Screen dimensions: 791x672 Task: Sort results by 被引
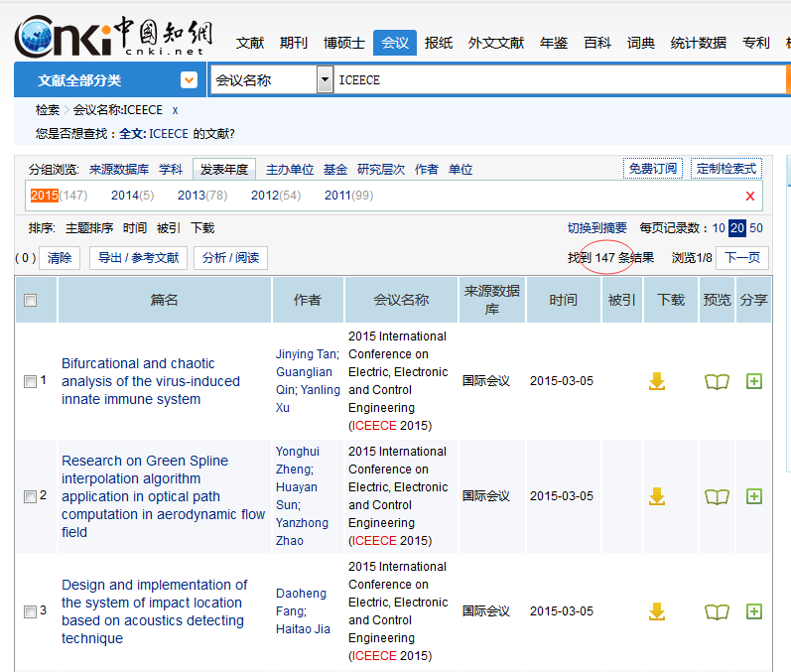click(x=169, y=228)
